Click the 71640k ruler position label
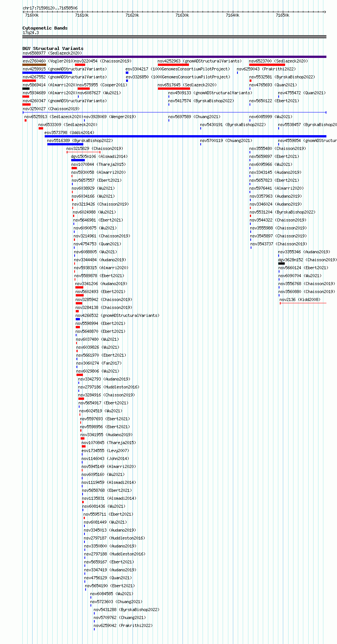 [232, 15]
